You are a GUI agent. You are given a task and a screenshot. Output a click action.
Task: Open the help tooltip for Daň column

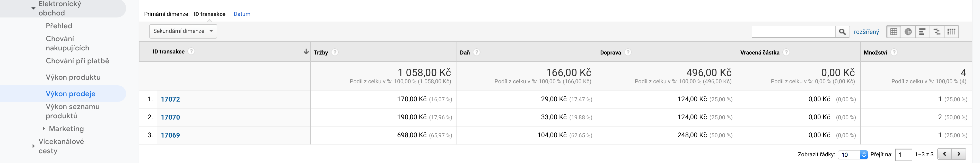click(x=476, y=52)
